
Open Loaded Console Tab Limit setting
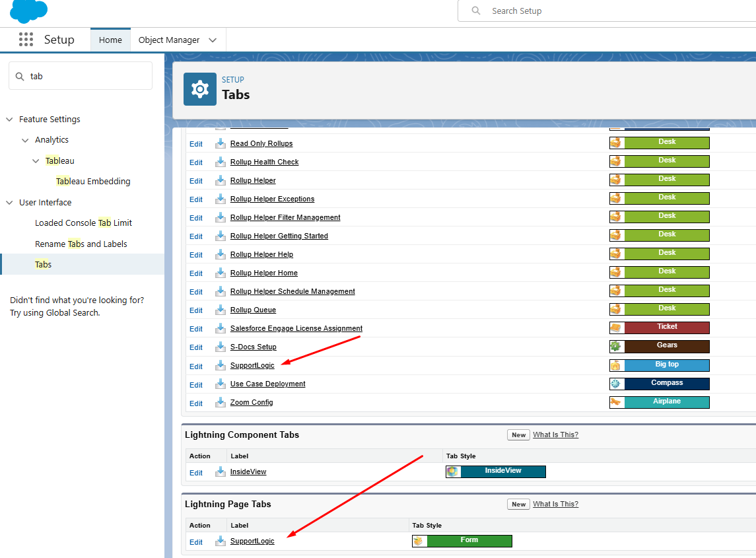(x=83, y=223)
